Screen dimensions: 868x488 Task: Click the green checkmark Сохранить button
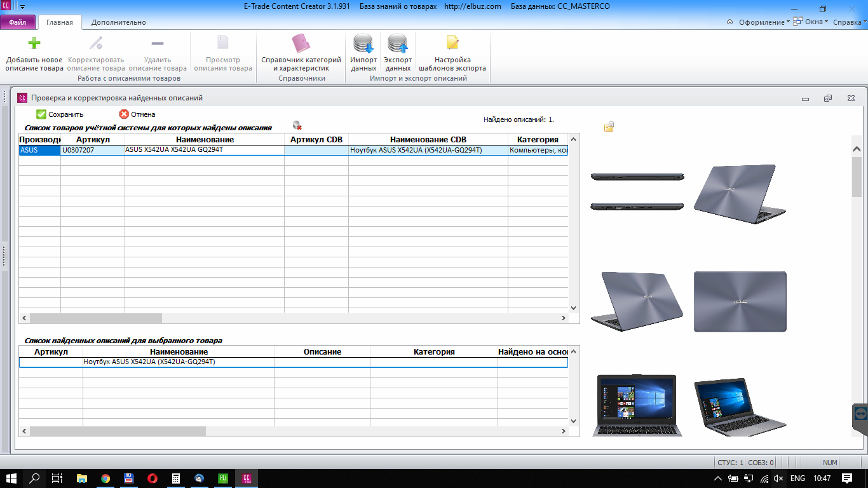pyautogui.click(x=60, y=114)
